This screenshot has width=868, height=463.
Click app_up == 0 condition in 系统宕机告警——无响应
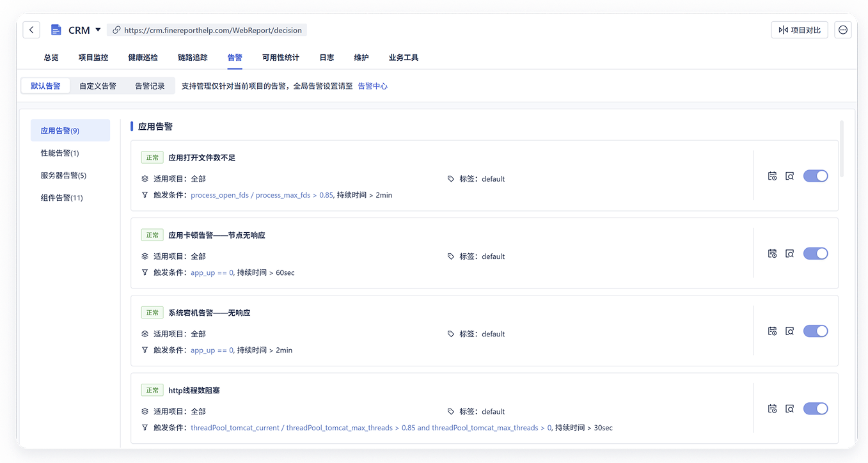tap(212, 350)
